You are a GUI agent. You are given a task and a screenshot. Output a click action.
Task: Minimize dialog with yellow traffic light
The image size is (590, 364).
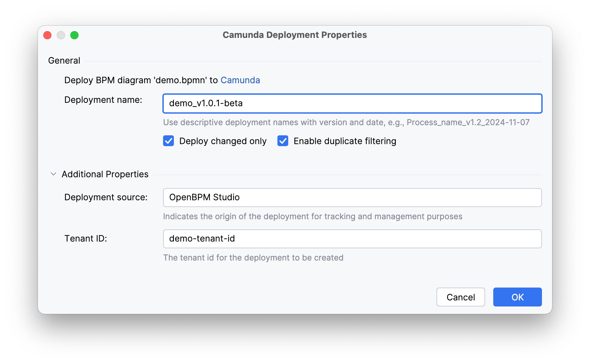[61, 35]
